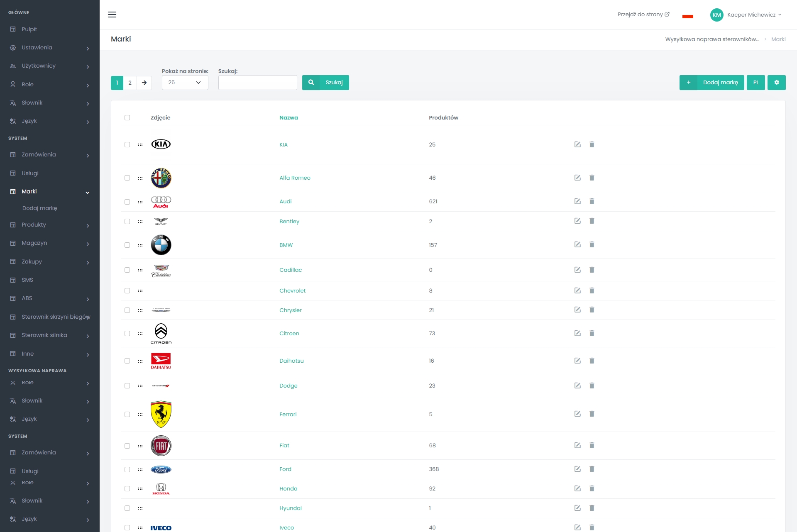Delete the Fiat brand
The image size is (797, 532).
point(592,445)
